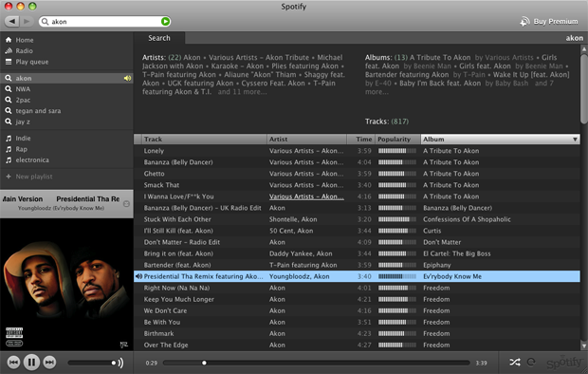
Task: Open saved search 'tegan and sara'
Action: click(x=38, y=111)
